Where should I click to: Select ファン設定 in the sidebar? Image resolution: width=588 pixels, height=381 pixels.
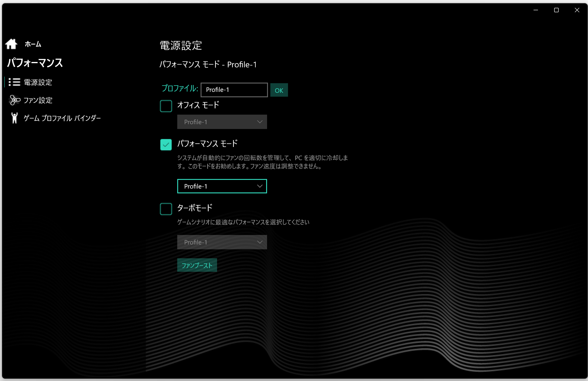38,100
